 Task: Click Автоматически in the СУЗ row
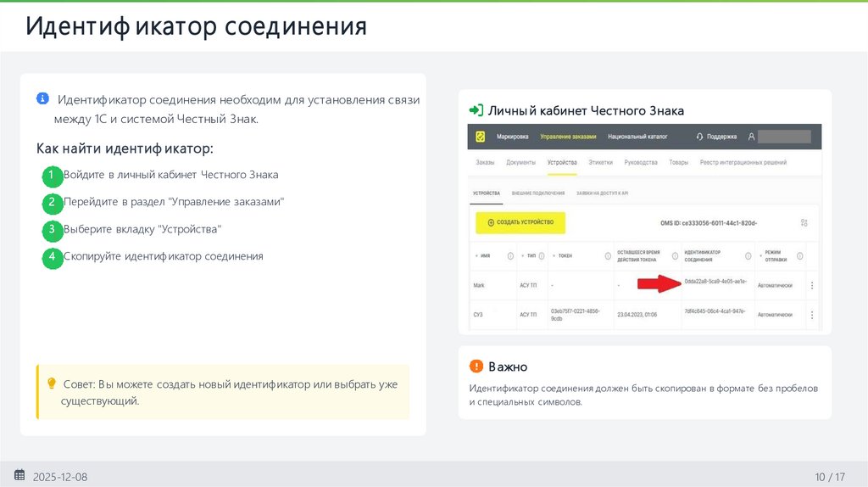tap(775, 315)
